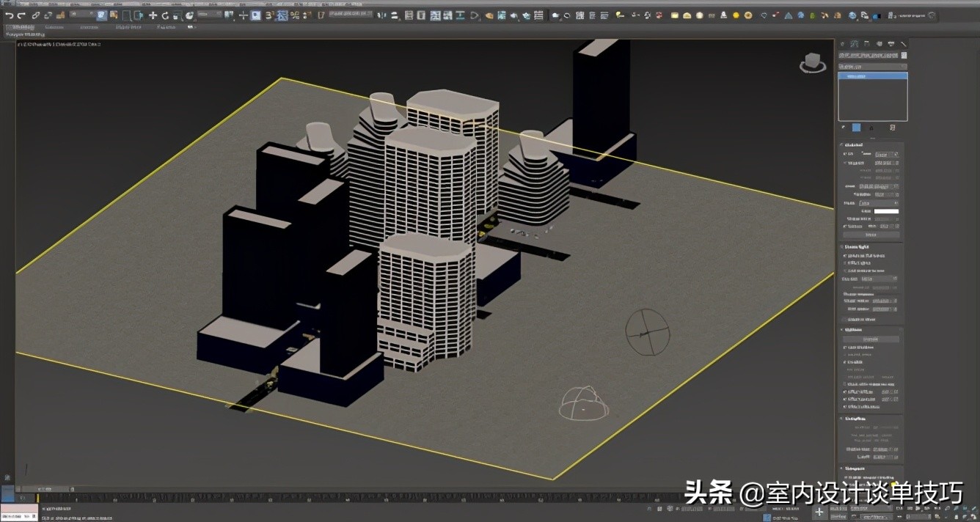The width and height of the screenshot is (980, 522).
Task: Toggle the Targeted checkbox in General rollout
Action: (844, 163)
